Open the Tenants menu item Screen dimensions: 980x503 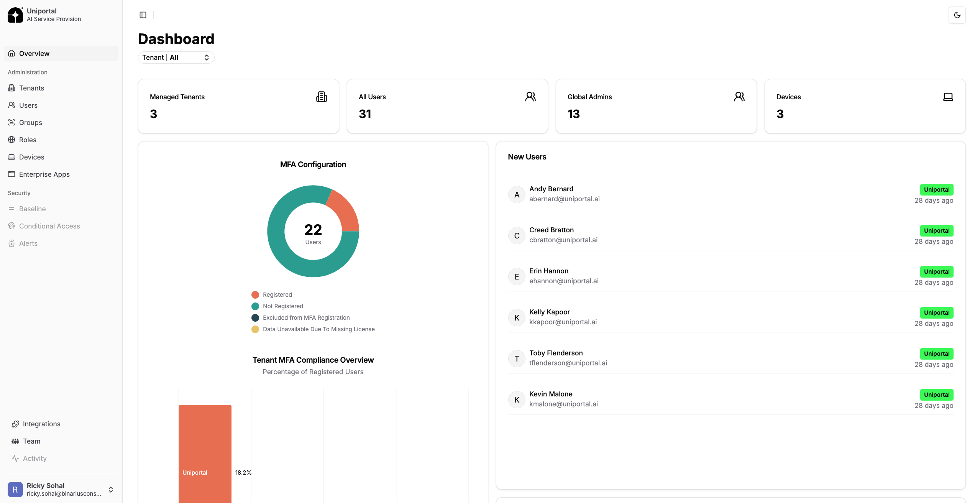[31, 88]
